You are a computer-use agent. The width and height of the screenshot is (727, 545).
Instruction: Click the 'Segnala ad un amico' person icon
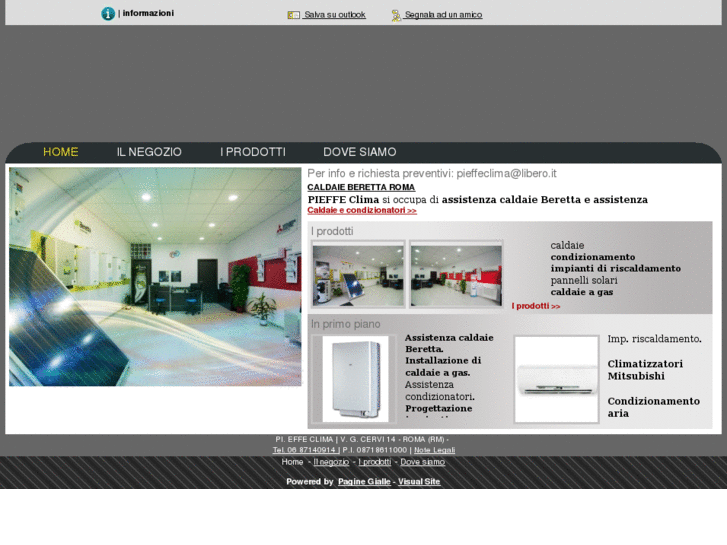coord(396,15)
